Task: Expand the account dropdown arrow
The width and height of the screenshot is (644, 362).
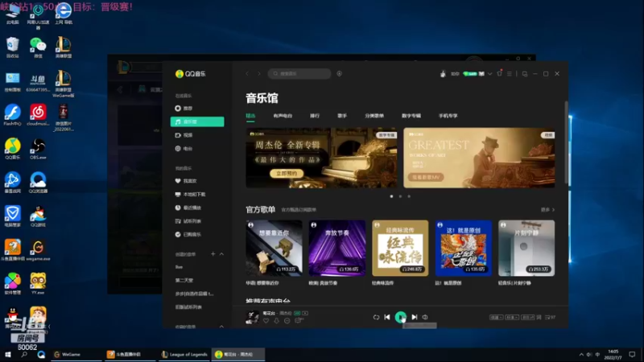Action: tap(489, 74)
